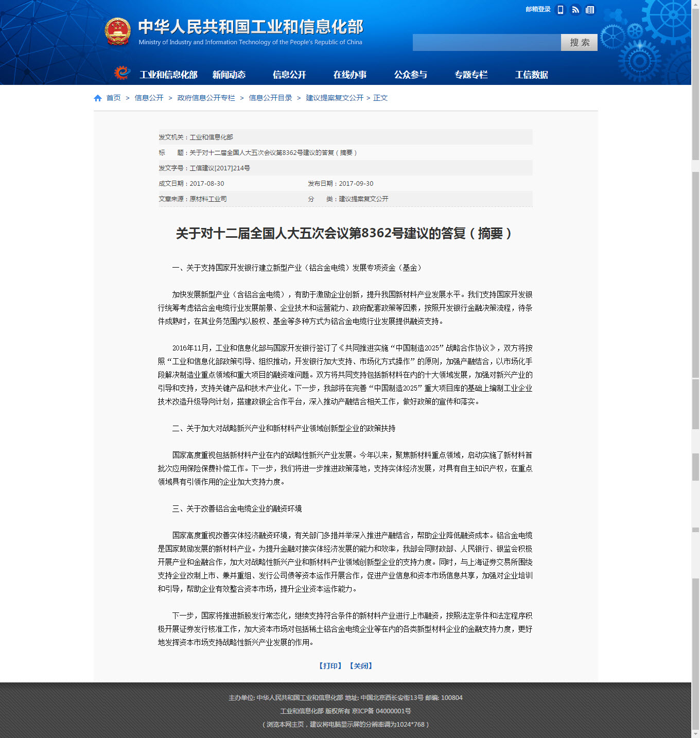Click the swirl icon in the nav bar
This screenshot has height=738, width=700.
tap(122, 73)
